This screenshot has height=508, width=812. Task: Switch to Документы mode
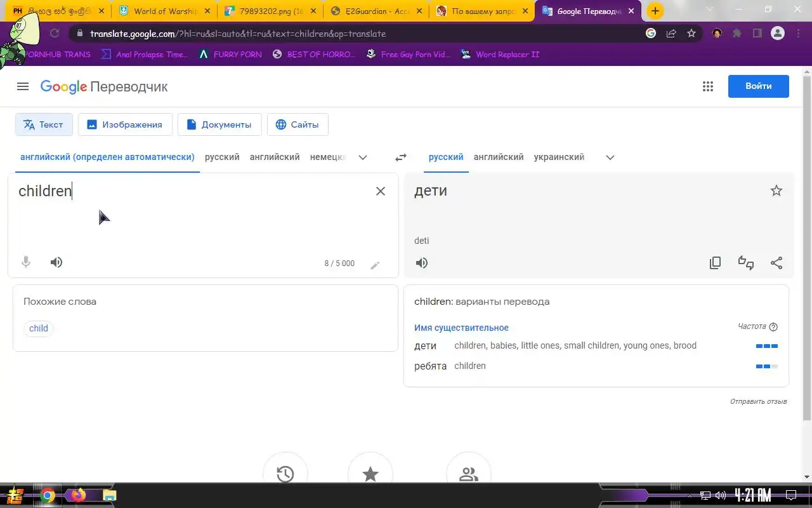point(219,124)
